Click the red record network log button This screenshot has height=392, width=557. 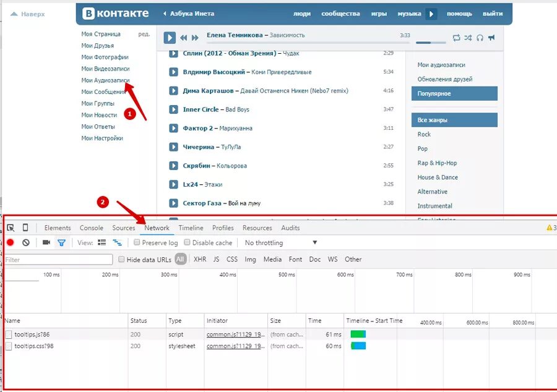(x=11, y=242)
